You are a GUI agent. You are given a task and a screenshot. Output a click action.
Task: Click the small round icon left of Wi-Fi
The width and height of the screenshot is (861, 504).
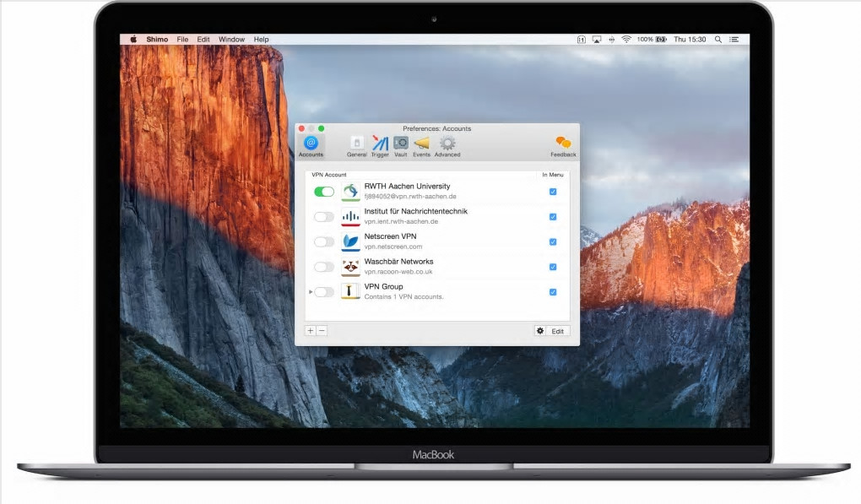coord(611,40)
